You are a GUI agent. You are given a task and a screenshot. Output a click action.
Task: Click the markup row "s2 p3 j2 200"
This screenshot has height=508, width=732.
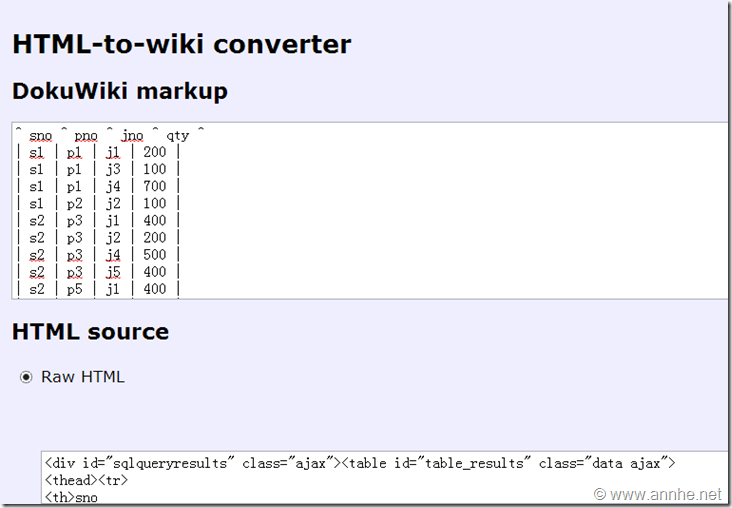click(x=98, y=237)
